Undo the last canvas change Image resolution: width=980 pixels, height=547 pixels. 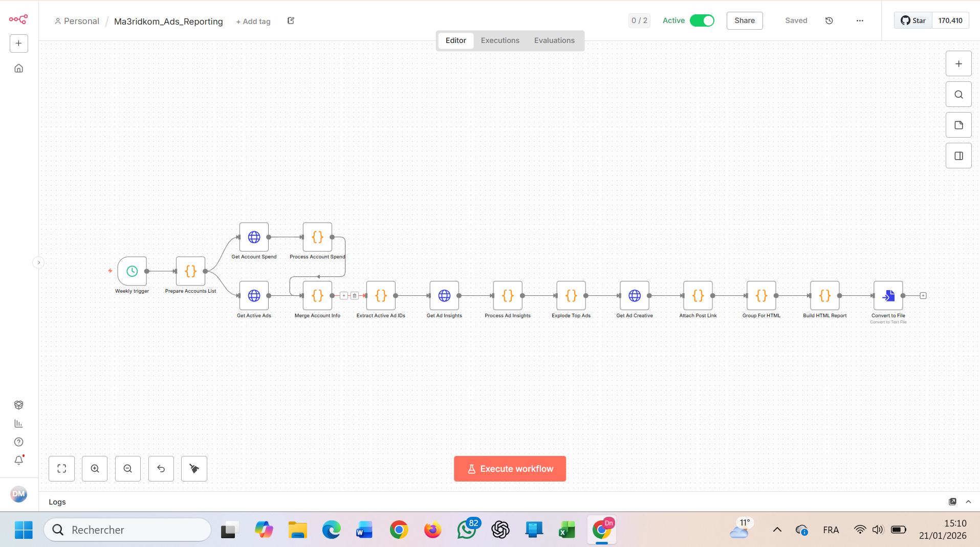(x=161, y=468)
